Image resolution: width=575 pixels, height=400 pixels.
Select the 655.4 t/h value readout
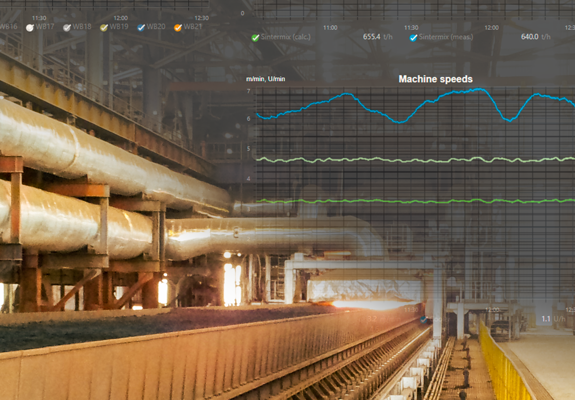(378, 37)
